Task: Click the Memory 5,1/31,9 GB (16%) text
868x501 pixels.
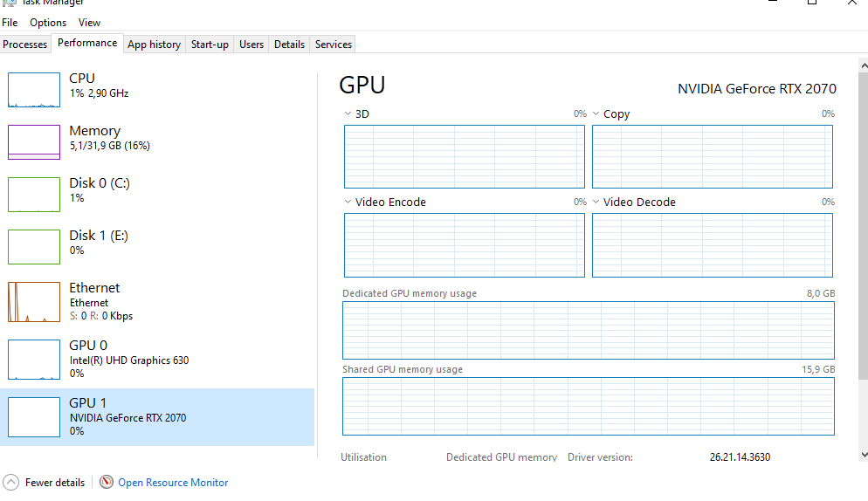Action: point(110,146)
